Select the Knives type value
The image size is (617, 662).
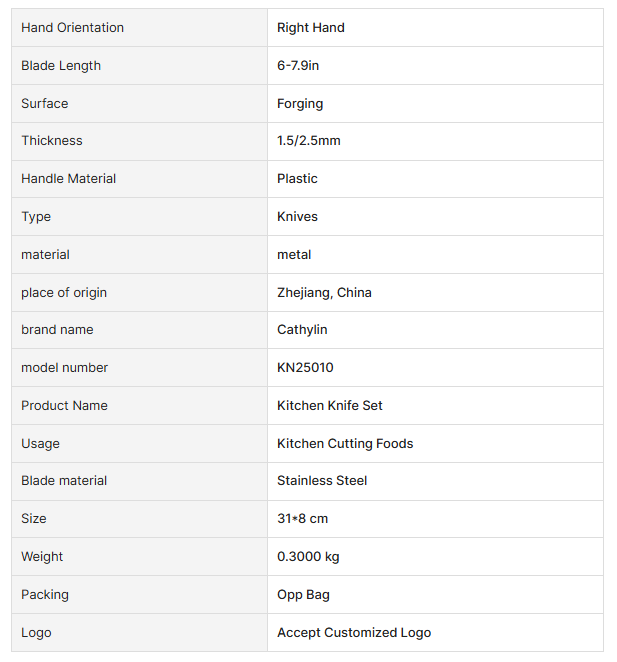click(x=297, y=217)
